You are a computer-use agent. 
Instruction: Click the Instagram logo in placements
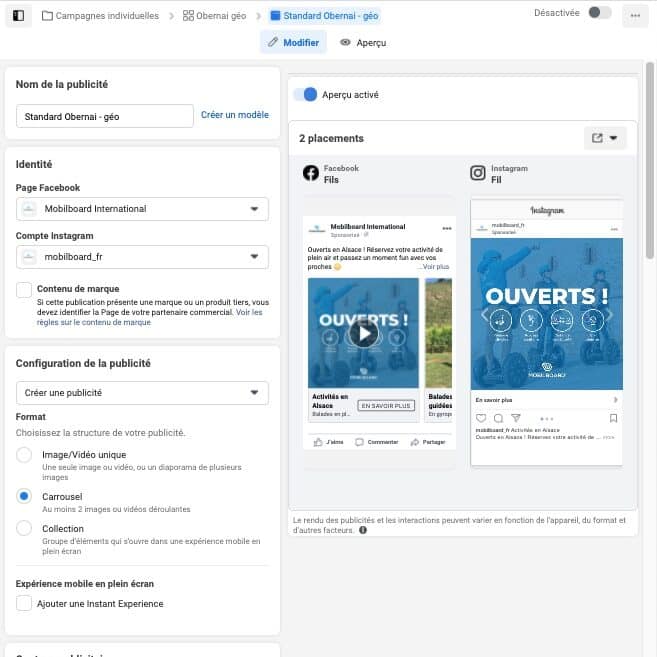478,173
